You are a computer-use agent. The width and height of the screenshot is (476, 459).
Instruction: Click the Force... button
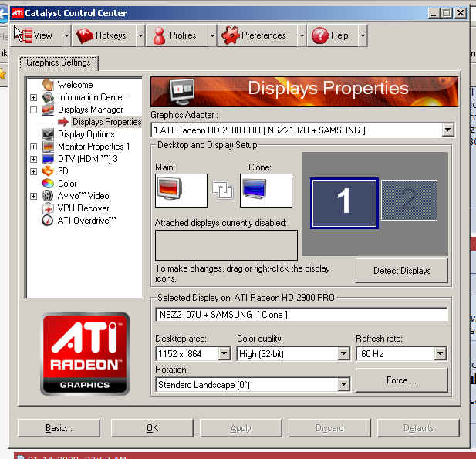tap(402, 380)
